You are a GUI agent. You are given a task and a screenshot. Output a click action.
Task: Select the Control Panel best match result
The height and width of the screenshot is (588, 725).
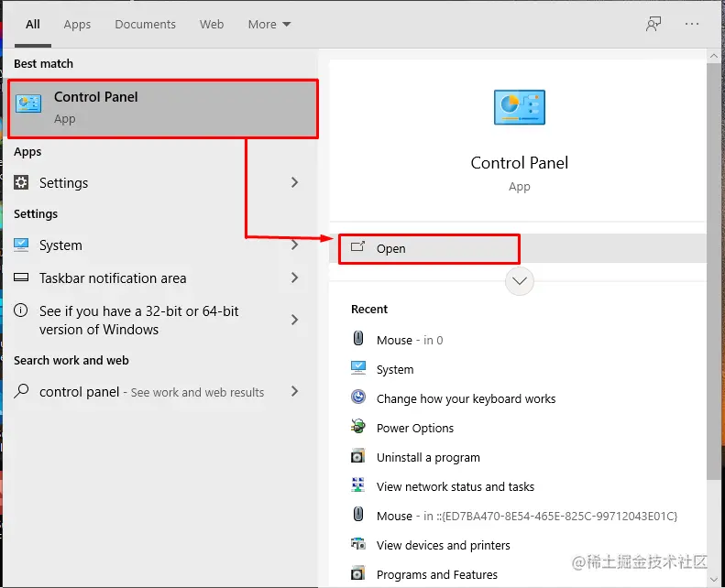pos(163,109)
